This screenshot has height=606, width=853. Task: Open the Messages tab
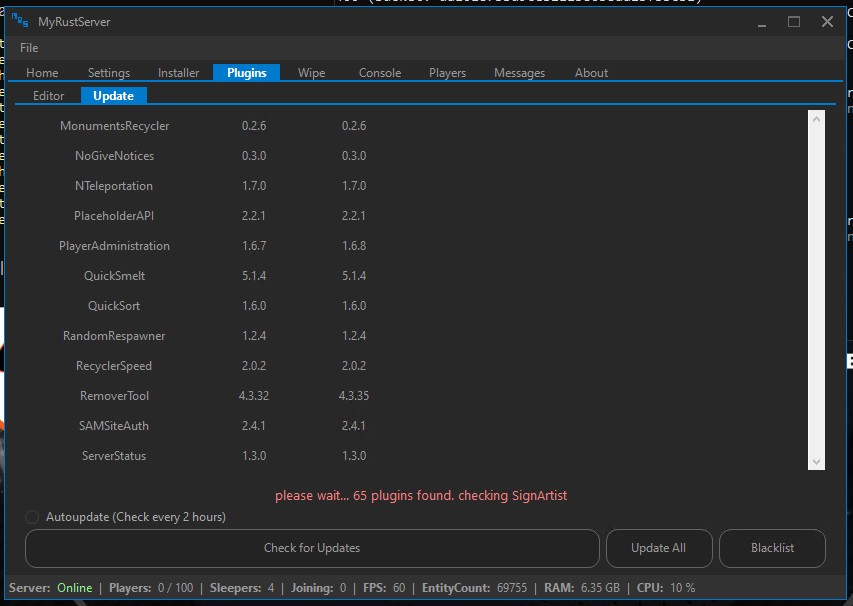[519, 73]
